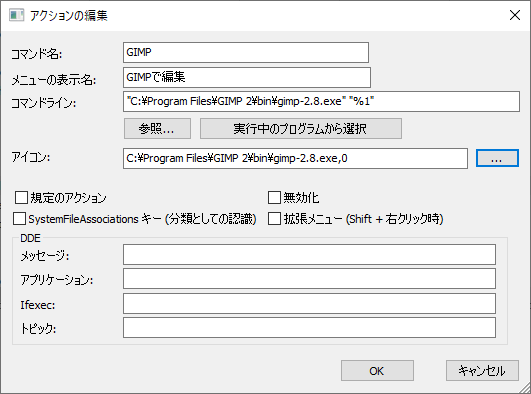The height and width of the screenshot is (394, 531).
Task: Enable 拡張メニュー (Shift + 右クリック時) checkbox
Action: pos(274,219)
